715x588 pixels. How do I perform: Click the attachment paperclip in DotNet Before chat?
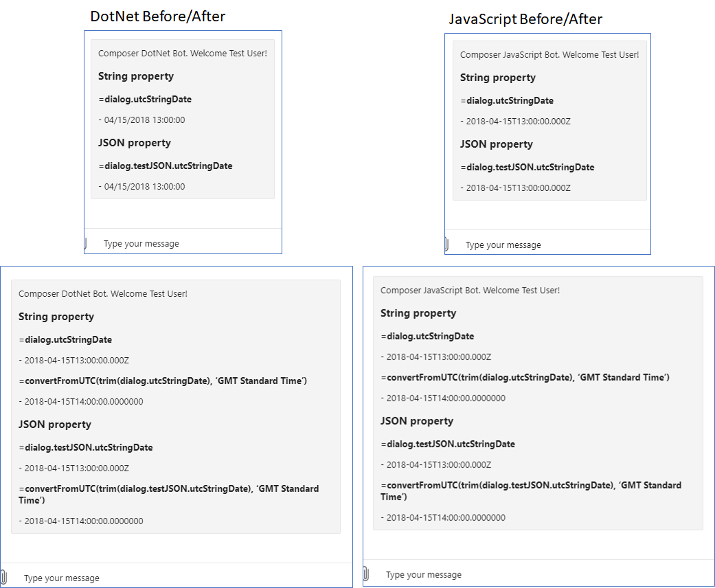(86, 243)
